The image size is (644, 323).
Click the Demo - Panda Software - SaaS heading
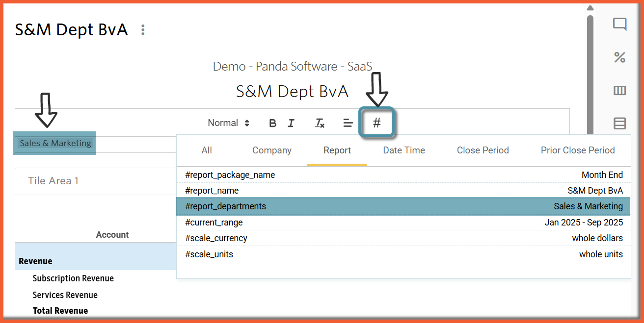click(x=293, y=66)
